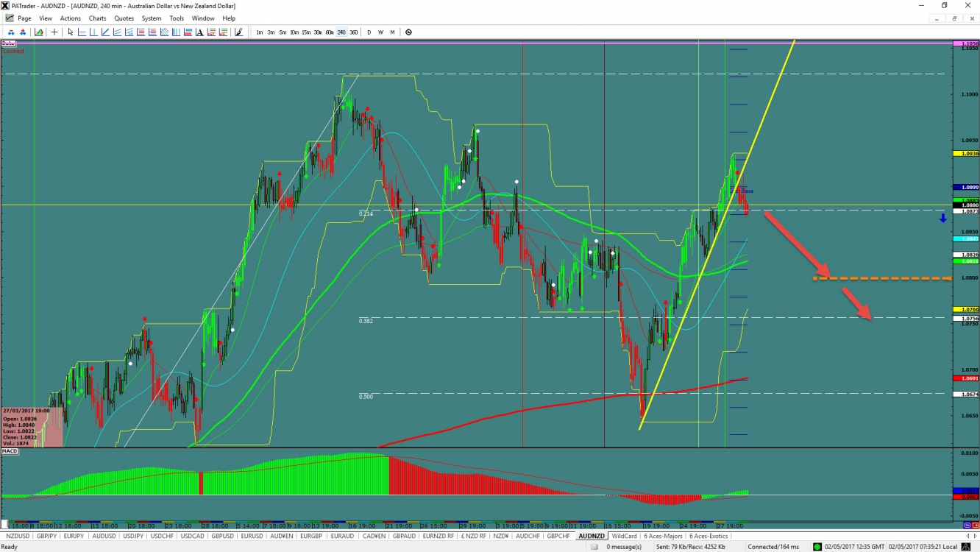Switch to the AUDCHF tab

(528, 536)
